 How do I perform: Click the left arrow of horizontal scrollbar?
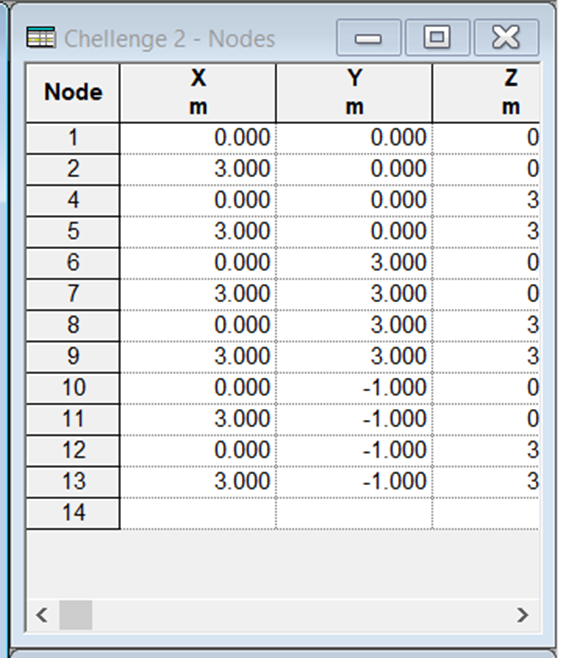(x=42, y=615)
